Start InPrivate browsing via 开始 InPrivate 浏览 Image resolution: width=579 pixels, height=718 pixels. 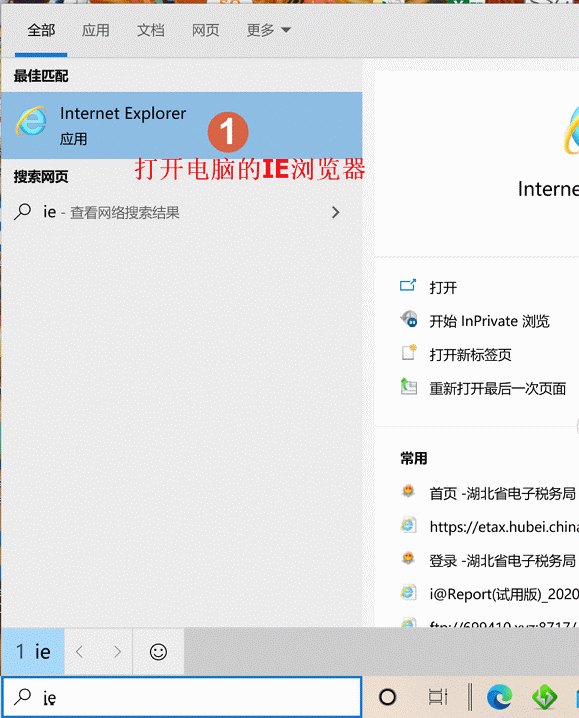(489, 321)
